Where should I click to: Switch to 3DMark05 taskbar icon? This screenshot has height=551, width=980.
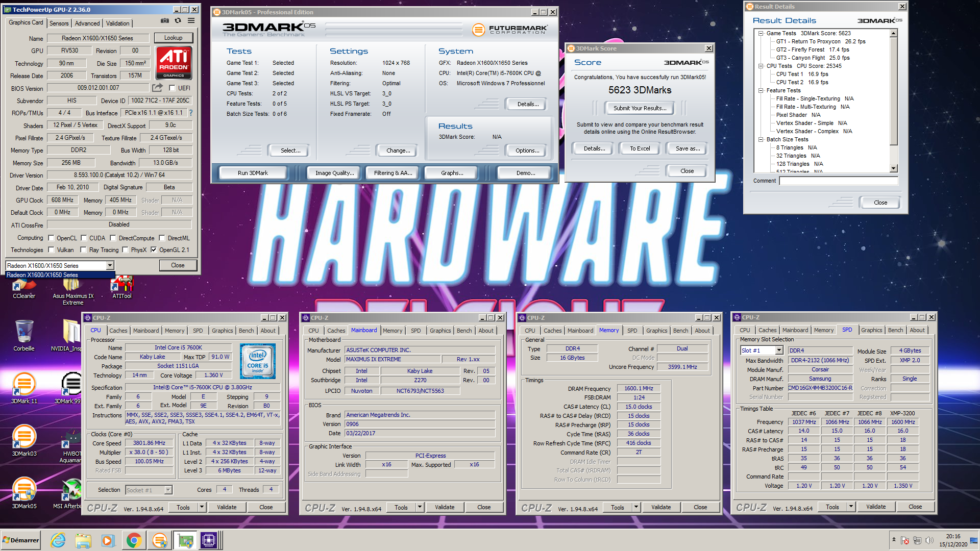[159, 540]
